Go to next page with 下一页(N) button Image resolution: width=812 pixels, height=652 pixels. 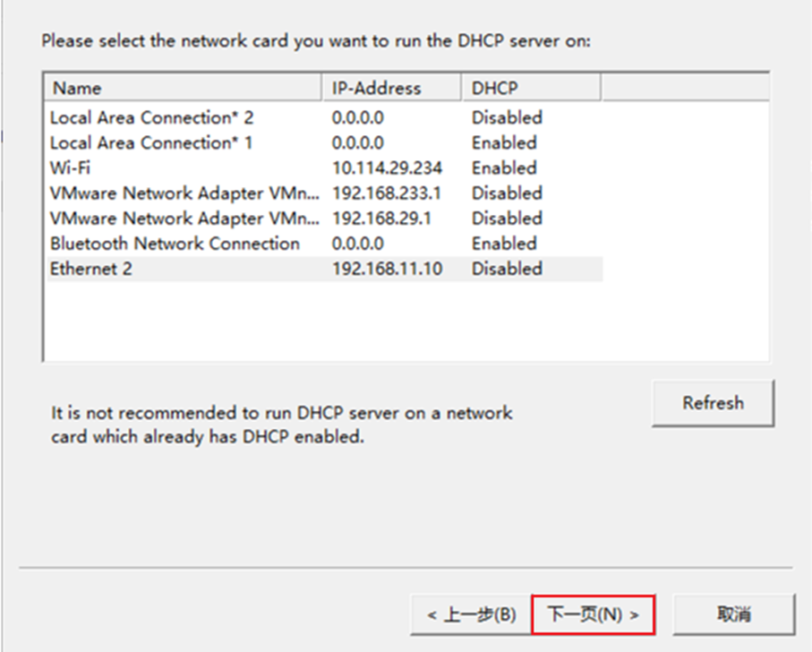point(594,614)
